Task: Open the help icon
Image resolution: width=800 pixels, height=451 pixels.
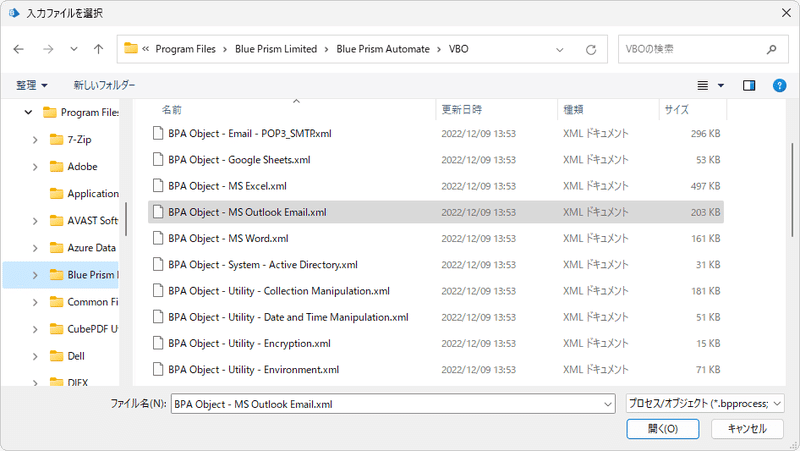Action: tap(780, 85)
